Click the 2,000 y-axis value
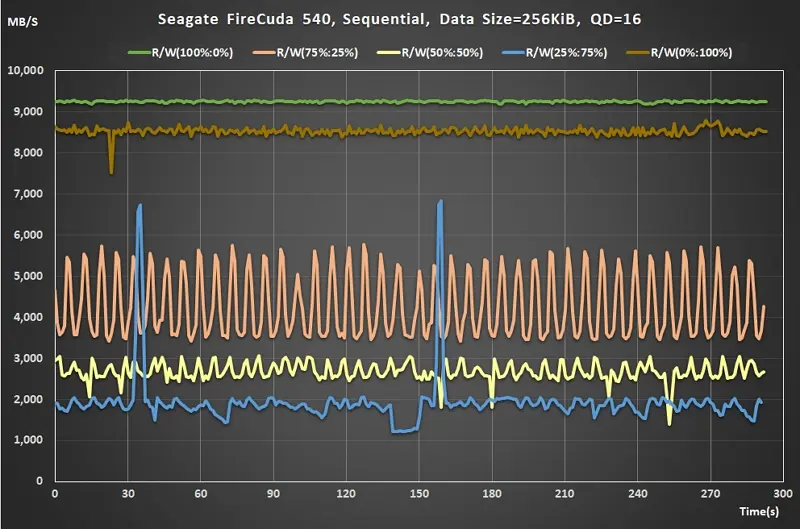This screenshot has height=529, width=800. [29, 399]
